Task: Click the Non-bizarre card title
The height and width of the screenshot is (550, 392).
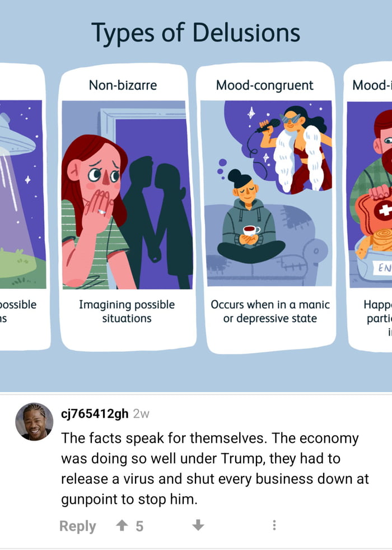Action: [123, 85]
